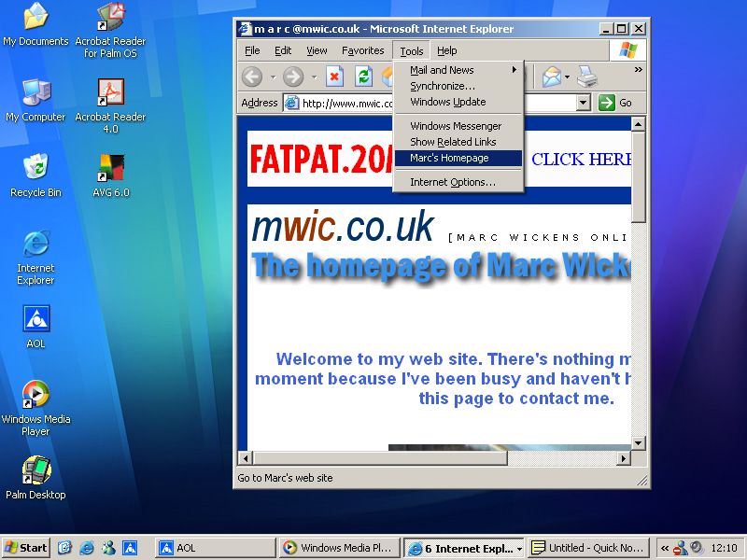Click AOL icon in Quick Launch
Image resolution: width=747 pixels, height=560 pixels.
[132, 548]
